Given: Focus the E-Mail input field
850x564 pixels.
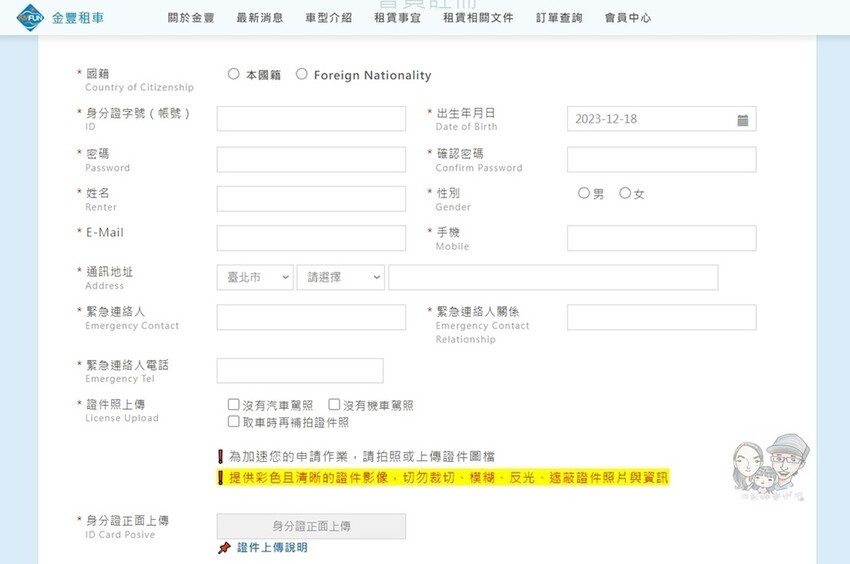Looking at the screenshot, I should click(311, 237).
